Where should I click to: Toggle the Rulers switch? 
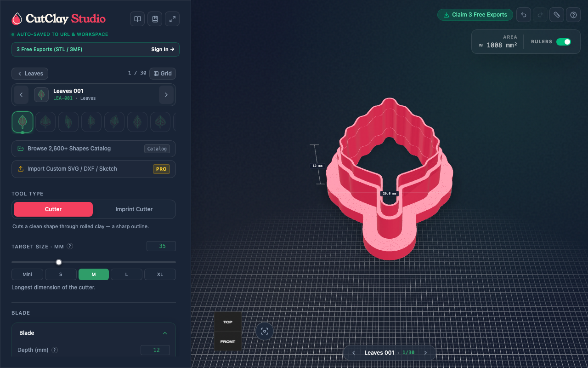click(x=564, y=42)
